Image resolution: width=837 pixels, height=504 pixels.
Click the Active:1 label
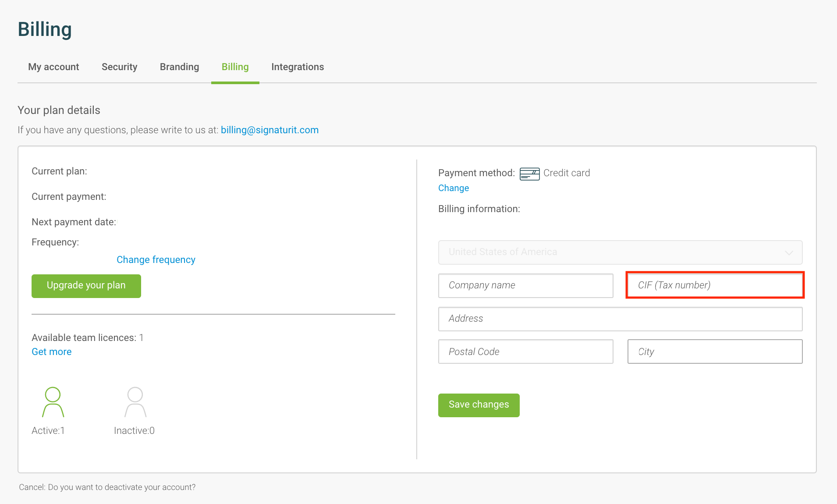(x=48, y=431)
